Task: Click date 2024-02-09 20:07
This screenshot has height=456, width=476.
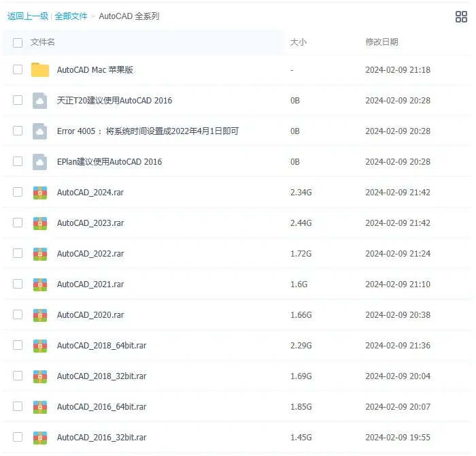Action: click(398, 407)
